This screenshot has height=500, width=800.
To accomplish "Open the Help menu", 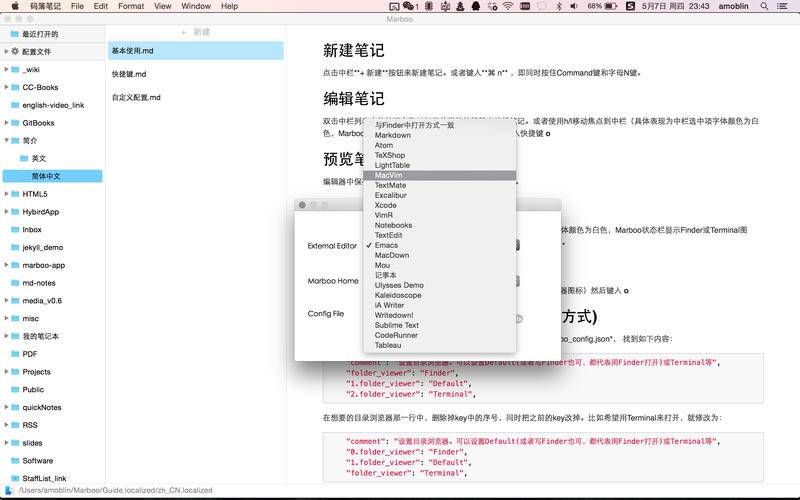I will coord(229,6).
